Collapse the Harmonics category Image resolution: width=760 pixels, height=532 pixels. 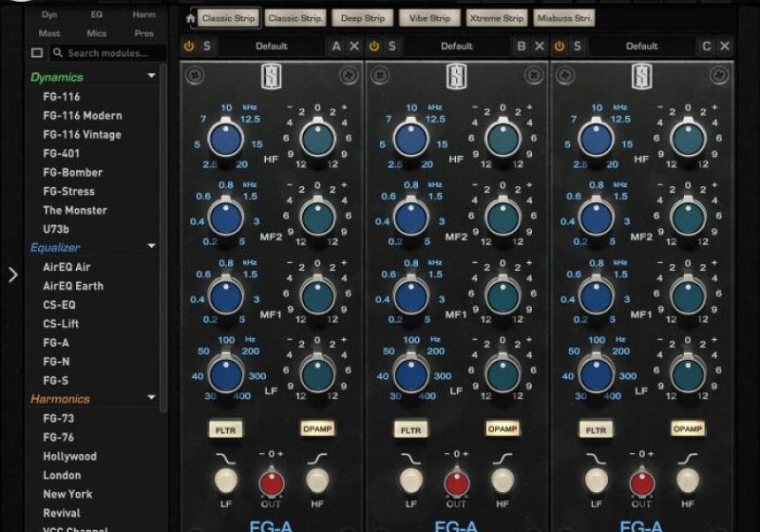click(x=152, y=399)
